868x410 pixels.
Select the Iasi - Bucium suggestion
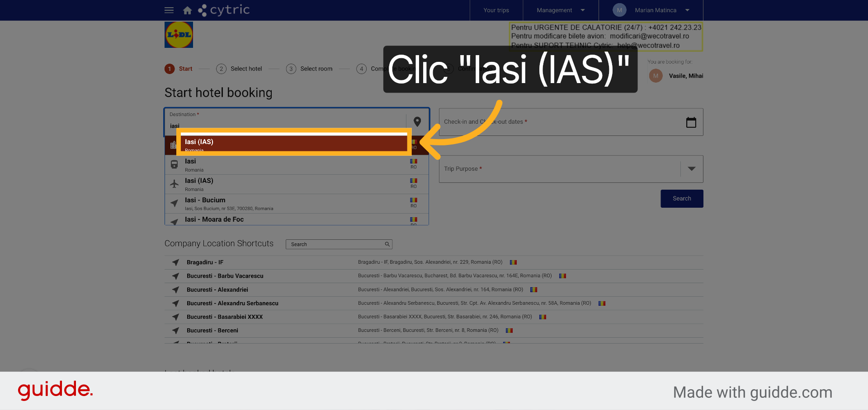(x=297, y=204)
